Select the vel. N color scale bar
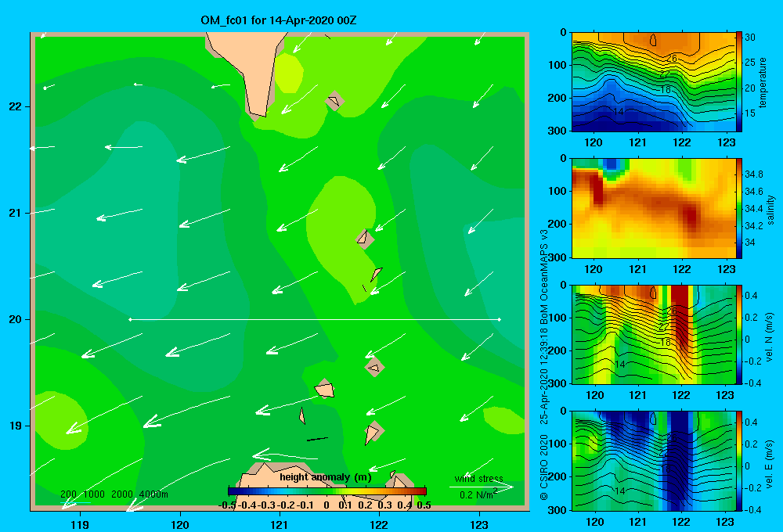The height and width of the screenshot is (532, 783). [739, 334]
